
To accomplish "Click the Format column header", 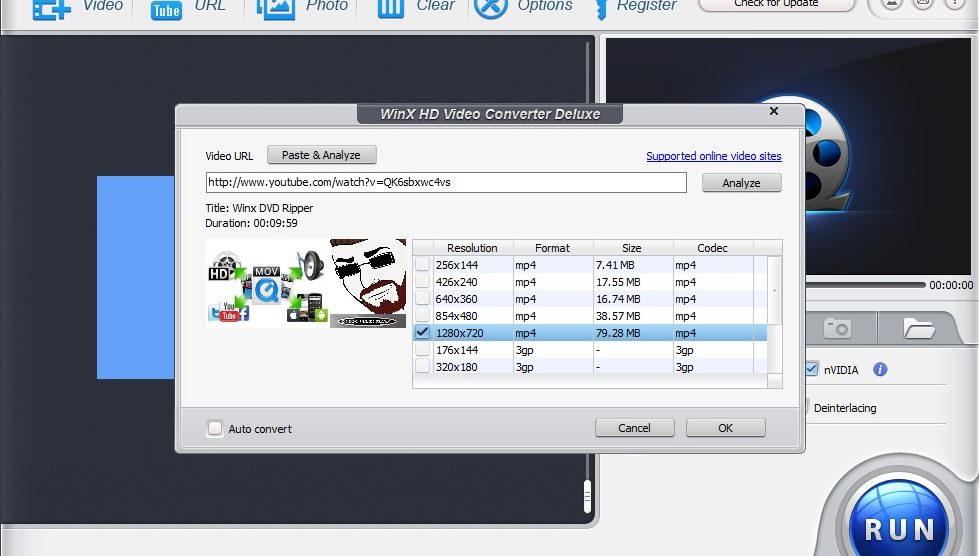I will [553, 248].
